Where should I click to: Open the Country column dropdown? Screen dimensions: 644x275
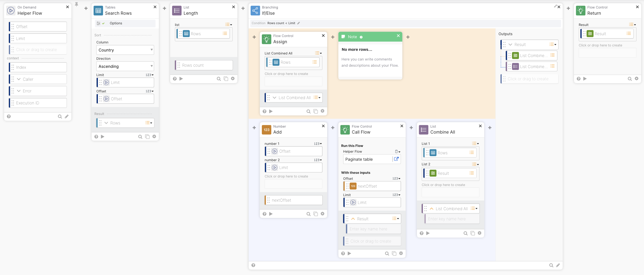[125, 50]
